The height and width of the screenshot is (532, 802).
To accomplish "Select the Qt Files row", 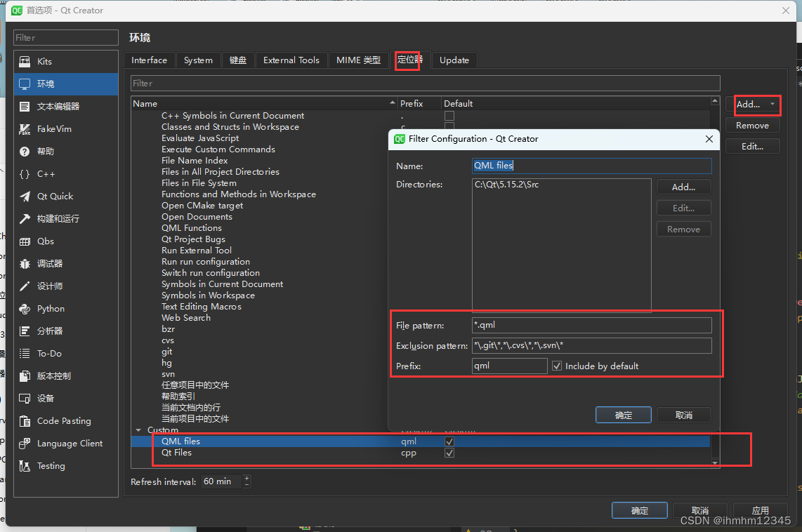I will [421, 453].
